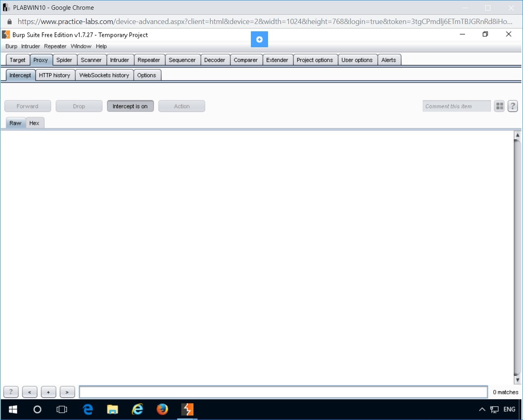Launch Firefox from the taskbar
The height and width of the screenshot is (420, 523).
click(162, 409)
